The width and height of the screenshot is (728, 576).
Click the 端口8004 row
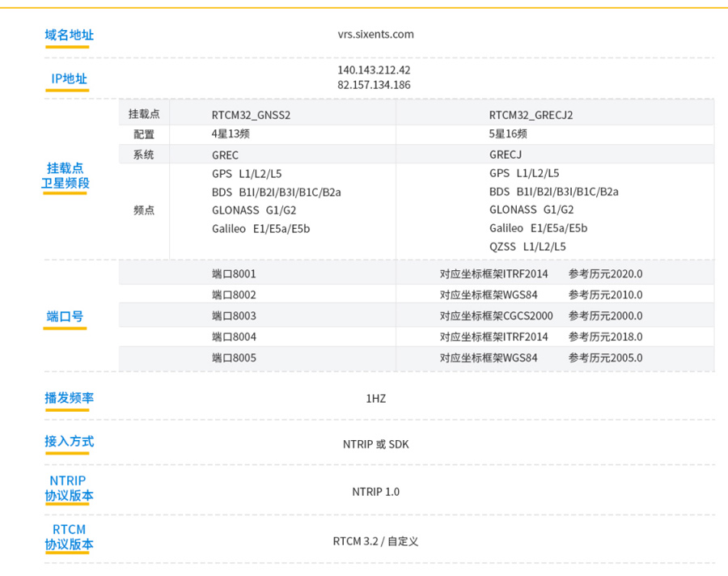234,337
